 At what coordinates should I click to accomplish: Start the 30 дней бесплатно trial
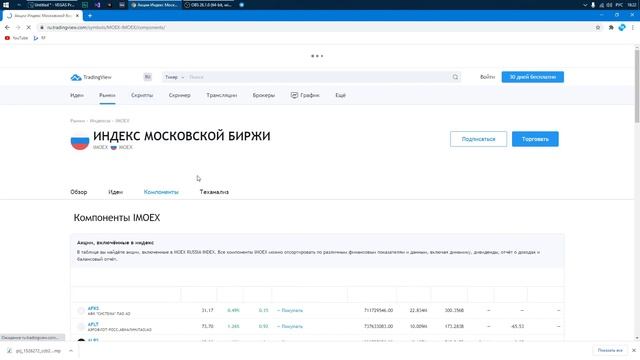coord(533,77)
